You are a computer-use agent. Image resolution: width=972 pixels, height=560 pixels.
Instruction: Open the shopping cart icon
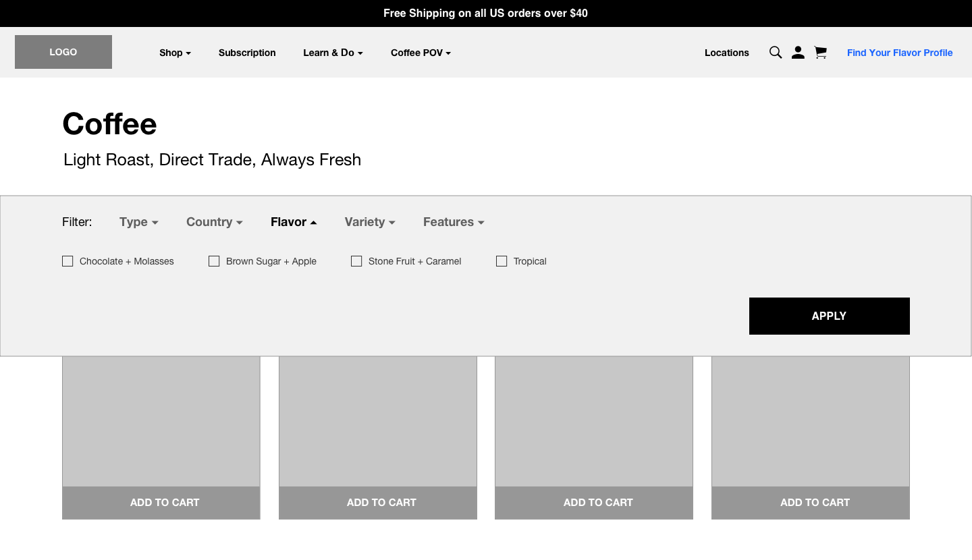(x=820, y=53)
